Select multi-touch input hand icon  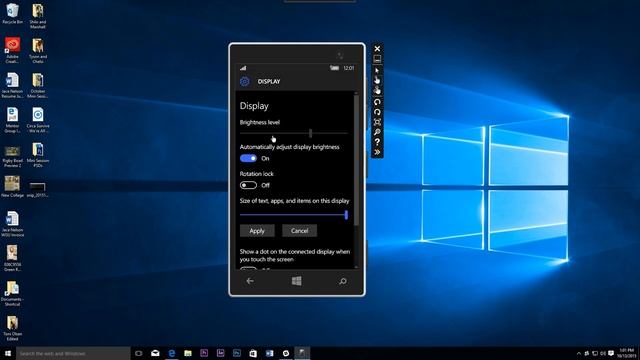click(x=377, y=90)
